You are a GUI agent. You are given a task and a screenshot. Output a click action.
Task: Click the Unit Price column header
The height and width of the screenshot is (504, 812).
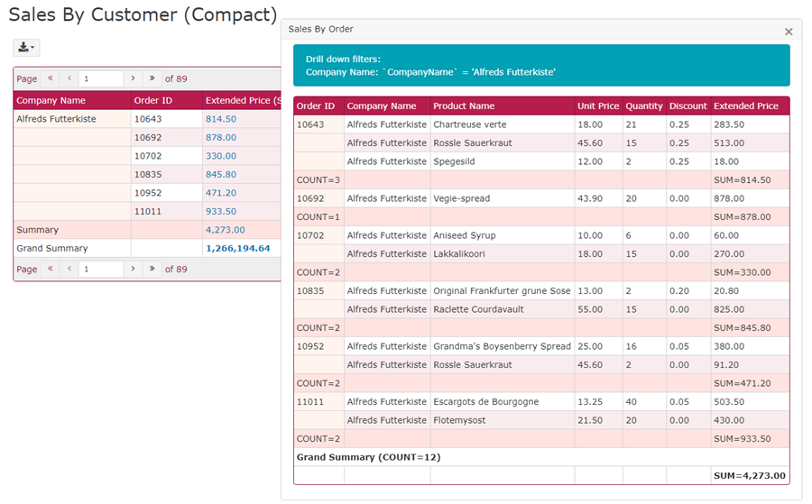point(597,106)
